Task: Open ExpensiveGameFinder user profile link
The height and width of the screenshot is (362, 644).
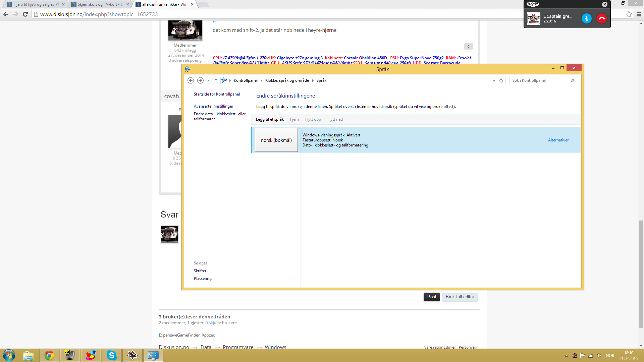Action: 179,335
